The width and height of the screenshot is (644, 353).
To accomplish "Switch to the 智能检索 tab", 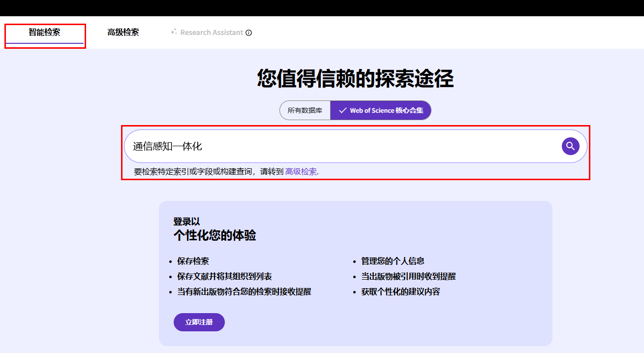I will 44,32.
